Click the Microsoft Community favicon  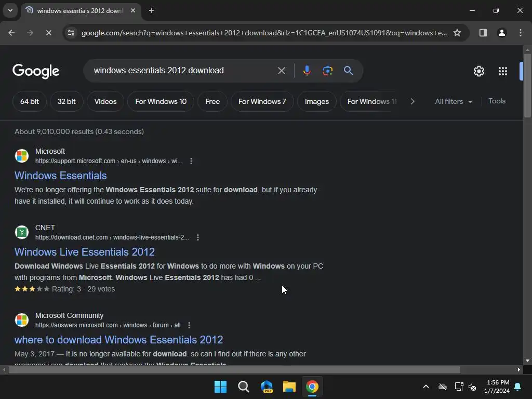click(22, 320)
